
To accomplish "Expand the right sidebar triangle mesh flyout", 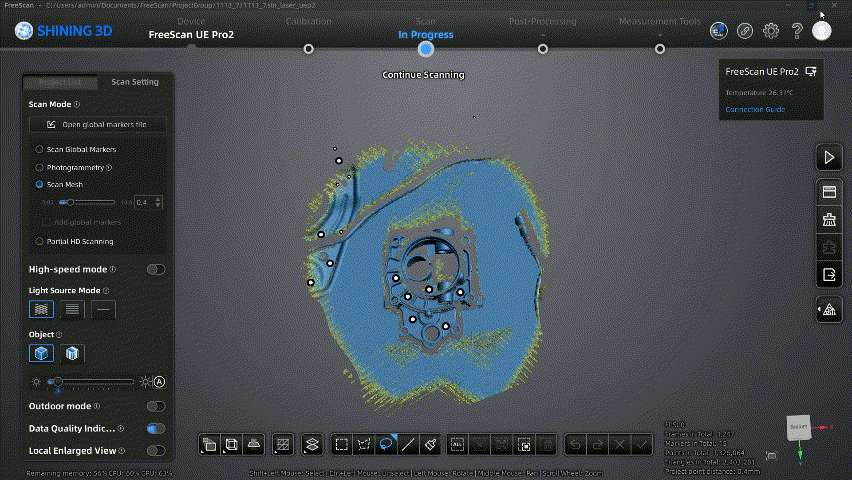I will 828,310.
